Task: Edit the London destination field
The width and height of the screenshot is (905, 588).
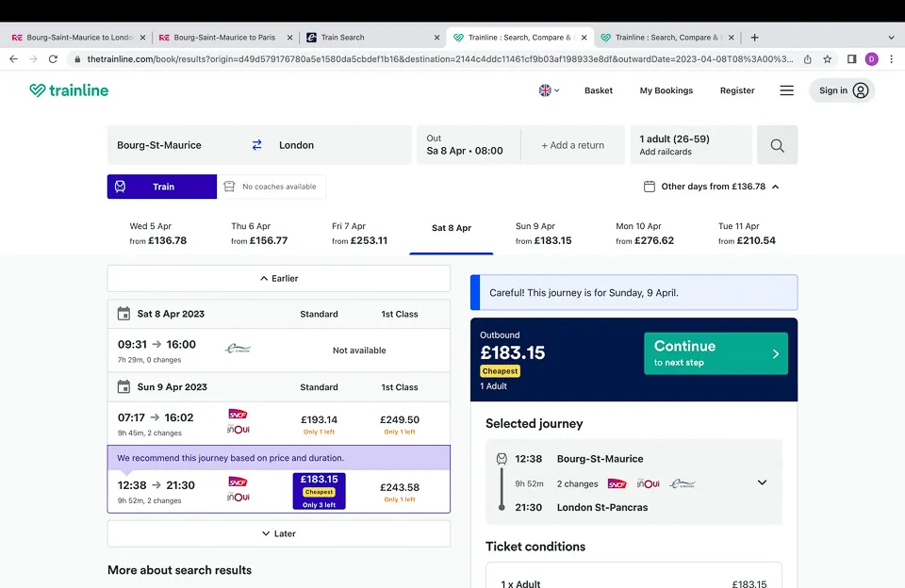Action: pyautogui.click(x=340, y=145)
